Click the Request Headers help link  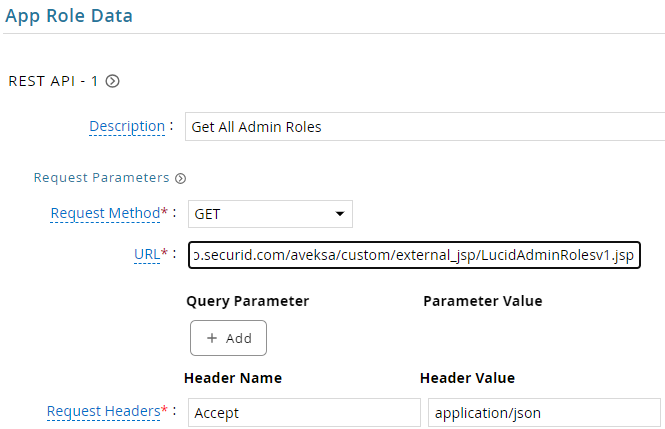tap(103, 411)
